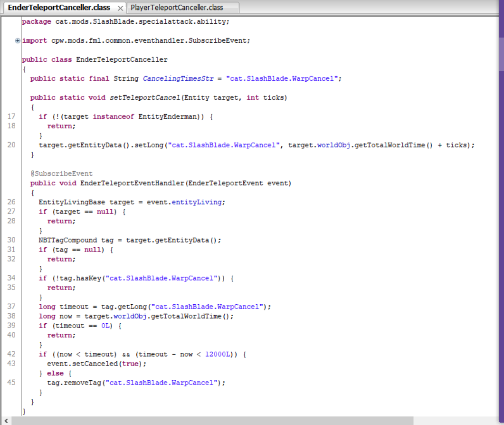Click worldObj link on line 38

[130, 316]
